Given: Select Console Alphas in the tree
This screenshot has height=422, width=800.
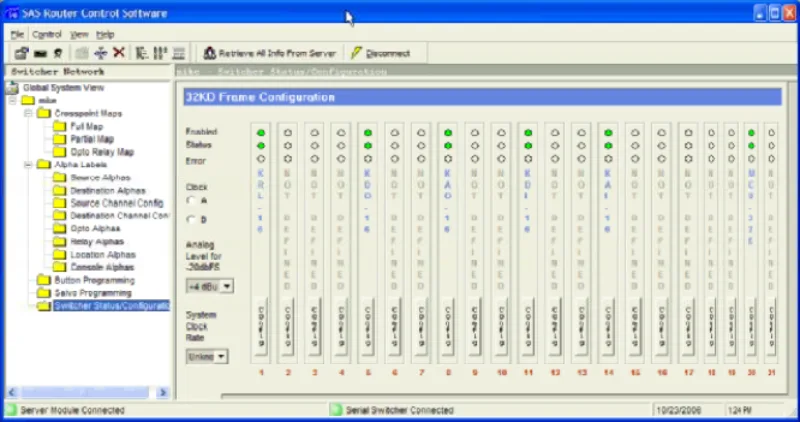Looking at the screenshot, I should 102,267.
